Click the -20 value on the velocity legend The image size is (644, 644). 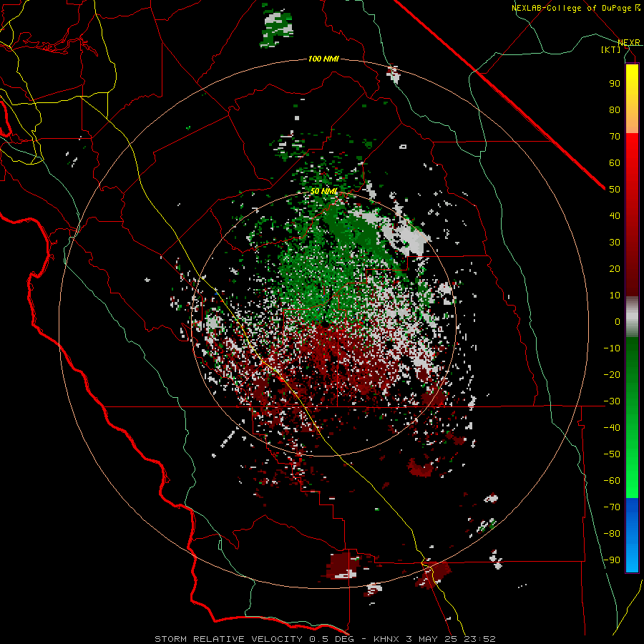tap(612, 374)
